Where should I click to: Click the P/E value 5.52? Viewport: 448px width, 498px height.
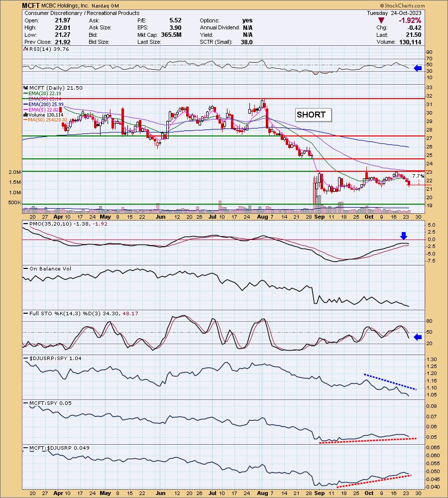pos(175,20)
